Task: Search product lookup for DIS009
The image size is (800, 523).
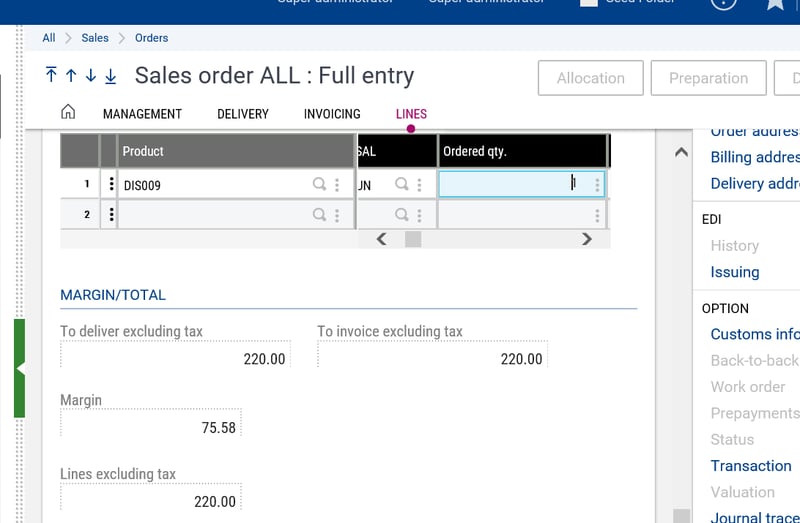Action: pos(320,184)
